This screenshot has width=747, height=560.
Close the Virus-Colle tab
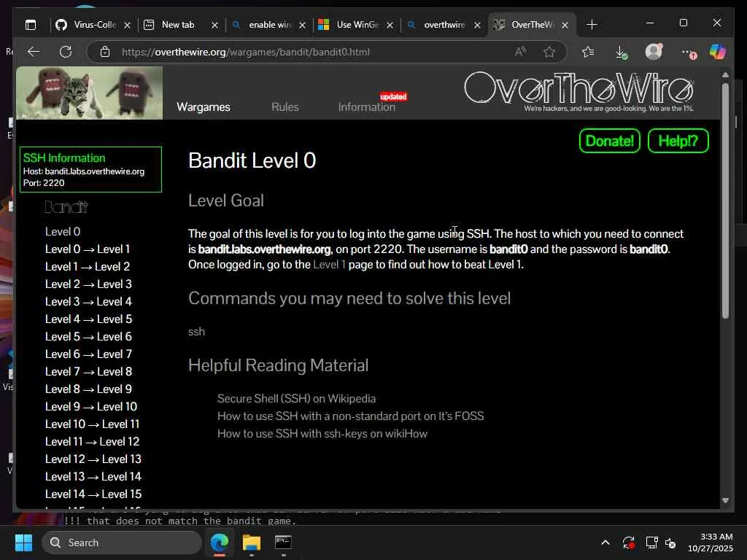[x=127, y=26]
